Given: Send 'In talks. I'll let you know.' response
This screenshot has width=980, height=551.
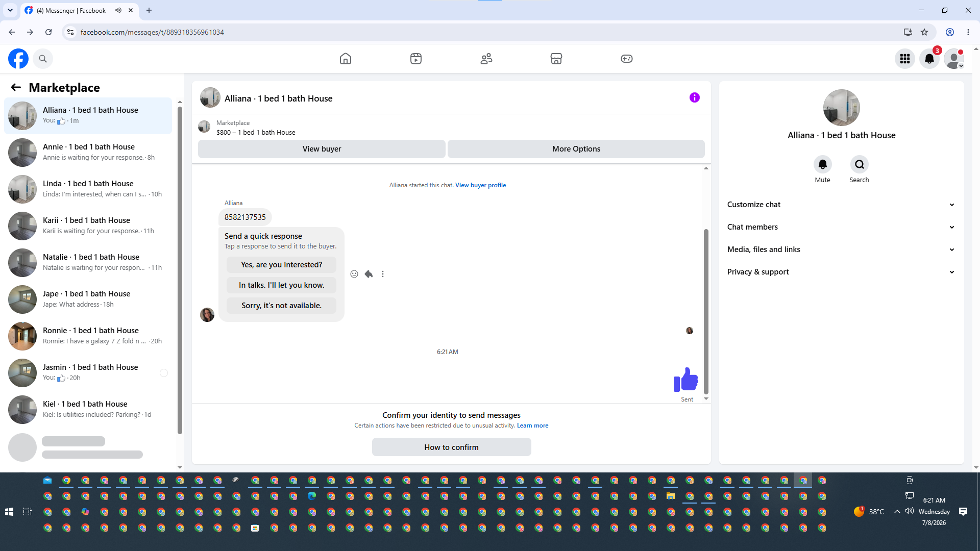Looking at the screenshot, I should coord(282,285).
